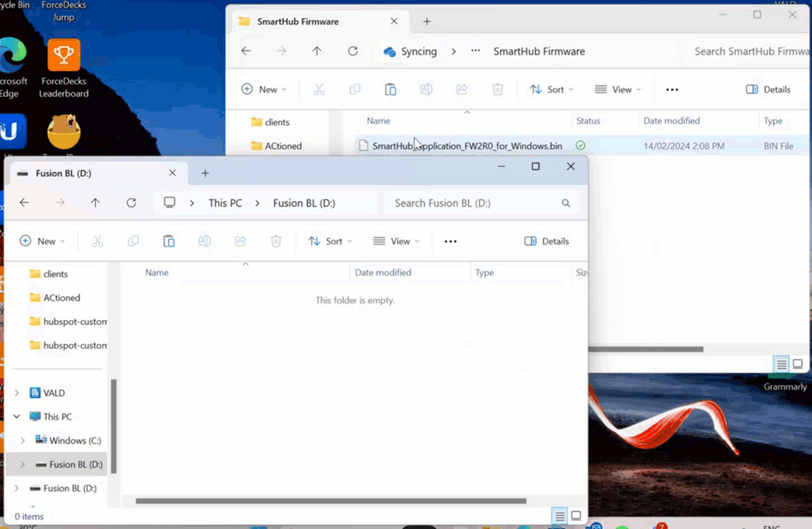Click the Rename icon in Fusion BL toolbar
The image size is (812, 529).
tap(205, 241)
